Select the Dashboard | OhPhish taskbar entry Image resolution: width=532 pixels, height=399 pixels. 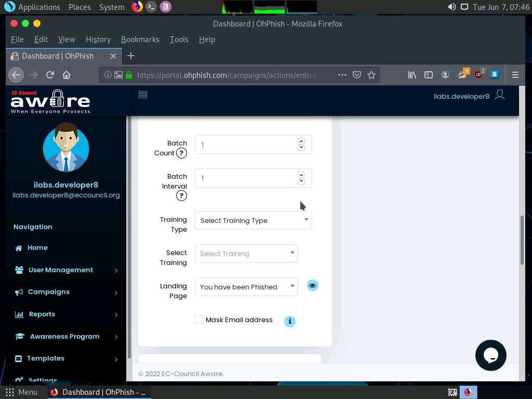98,392
